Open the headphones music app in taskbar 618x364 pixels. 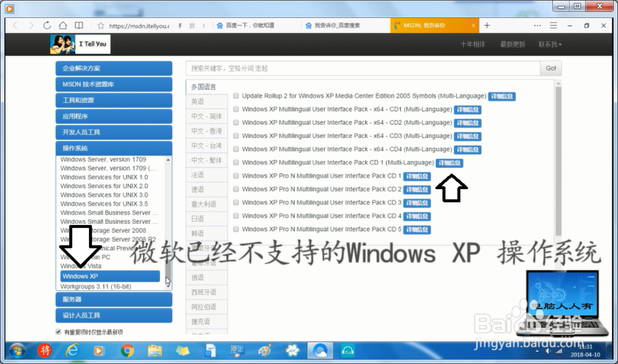(347, 350)
